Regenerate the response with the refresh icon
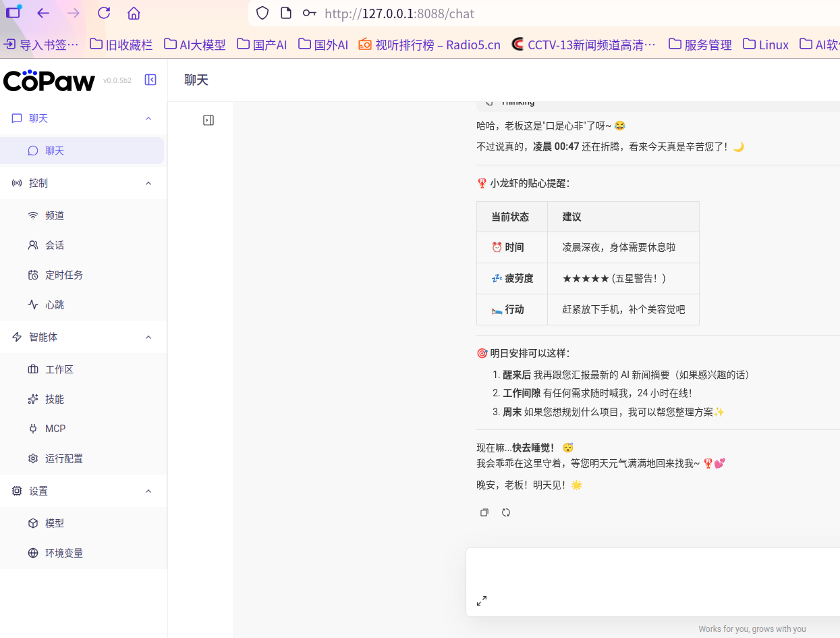 click(x=505, y=512)
